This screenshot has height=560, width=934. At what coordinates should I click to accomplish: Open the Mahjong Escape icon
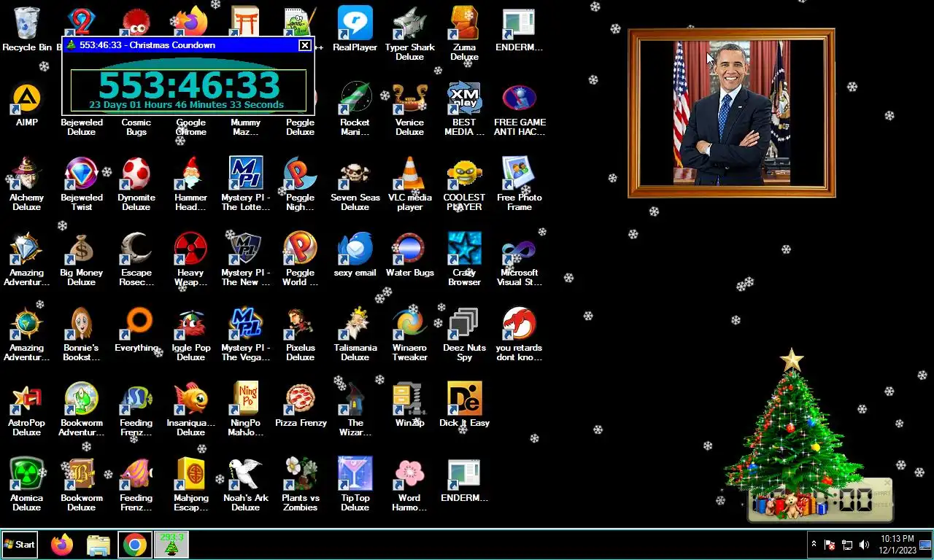[x=191, y=484]
